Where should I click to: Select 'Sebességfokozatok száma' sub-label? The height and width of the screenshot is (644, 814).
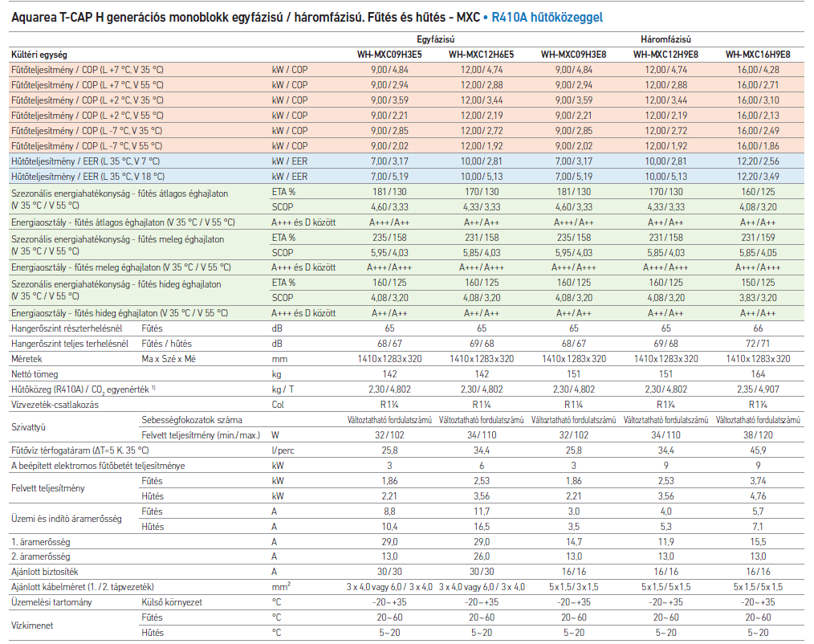click(192, 420)
